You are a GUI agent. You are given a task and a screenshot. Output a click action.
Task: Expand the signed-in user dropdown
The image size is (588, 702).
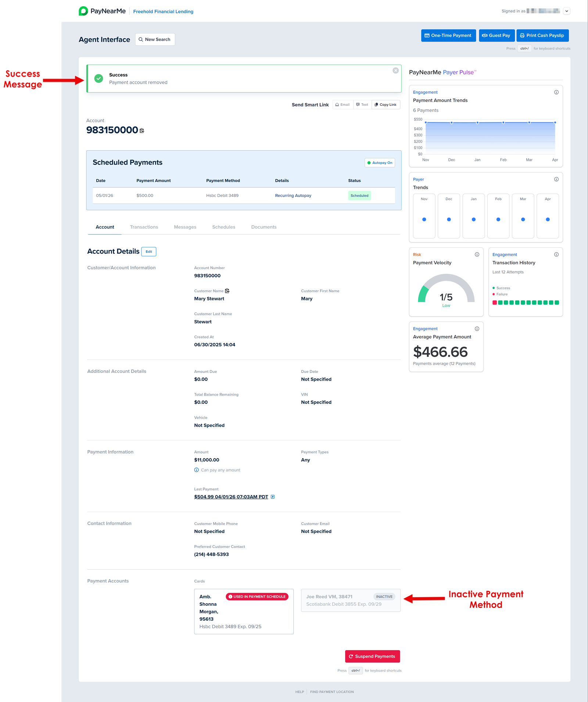coord(567,11)
